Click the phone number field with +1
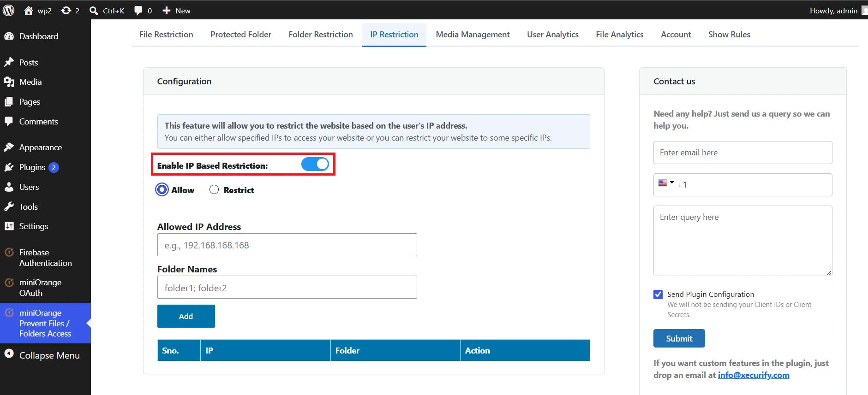Viewport: 868px width, 395px height. click(743, 185)
